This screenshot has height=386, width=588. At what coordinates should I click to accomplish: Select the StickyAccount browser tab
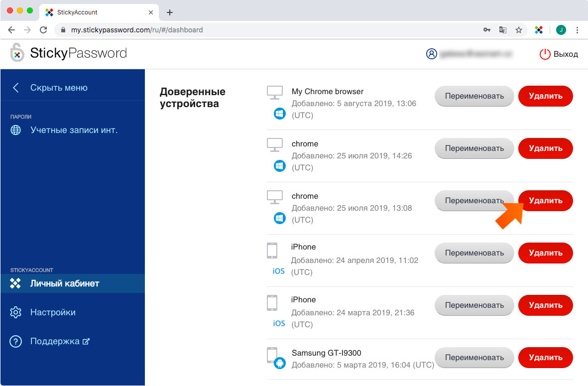99,12
